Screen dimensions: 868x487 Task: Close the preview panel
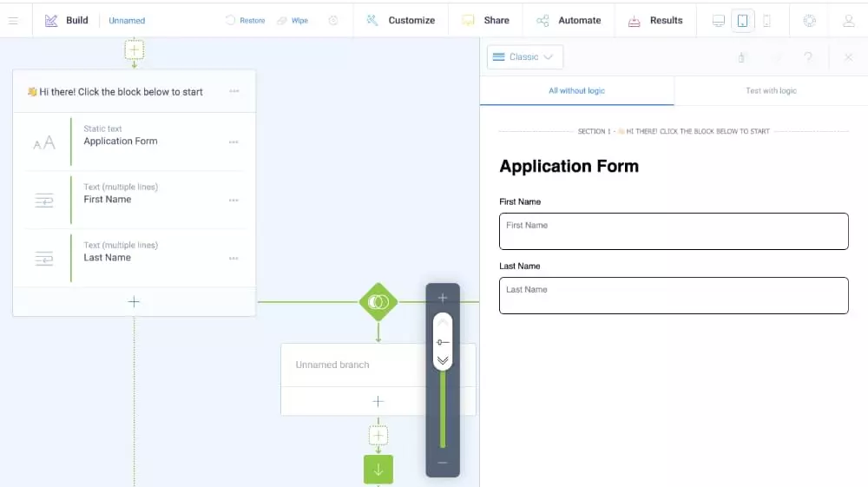pos(848,57)
